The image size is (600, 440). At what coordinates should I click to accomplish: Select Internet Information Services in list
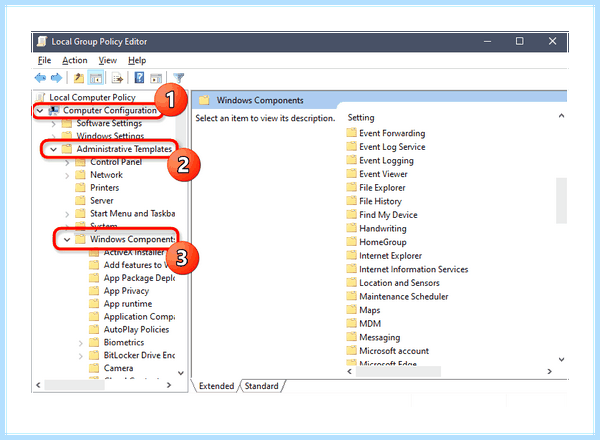(413, 269)
